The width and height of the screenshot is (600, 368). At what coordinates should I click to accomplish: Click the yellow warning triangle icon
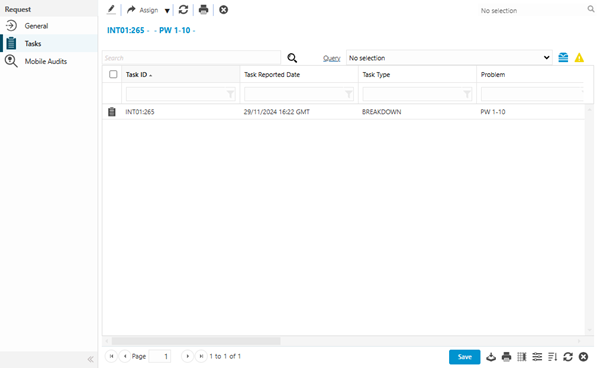click(x=579, y=58)
